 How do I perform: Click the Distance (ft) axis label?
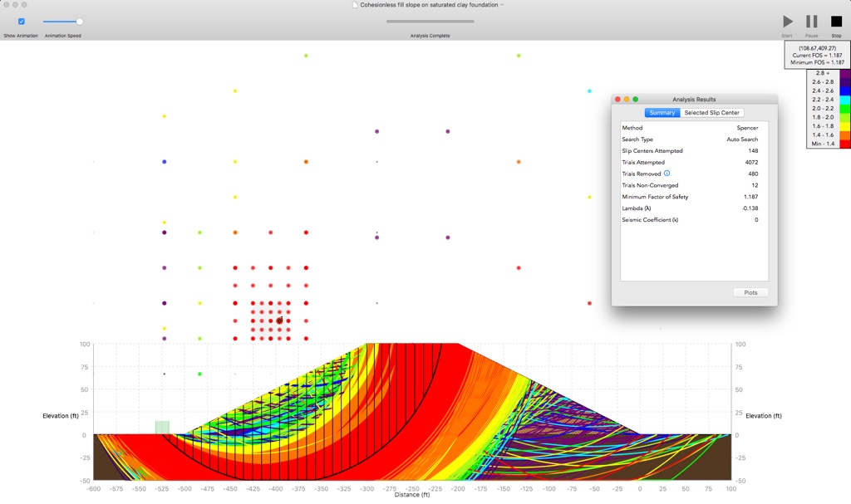pyautogui.click(x=412, y=494)
